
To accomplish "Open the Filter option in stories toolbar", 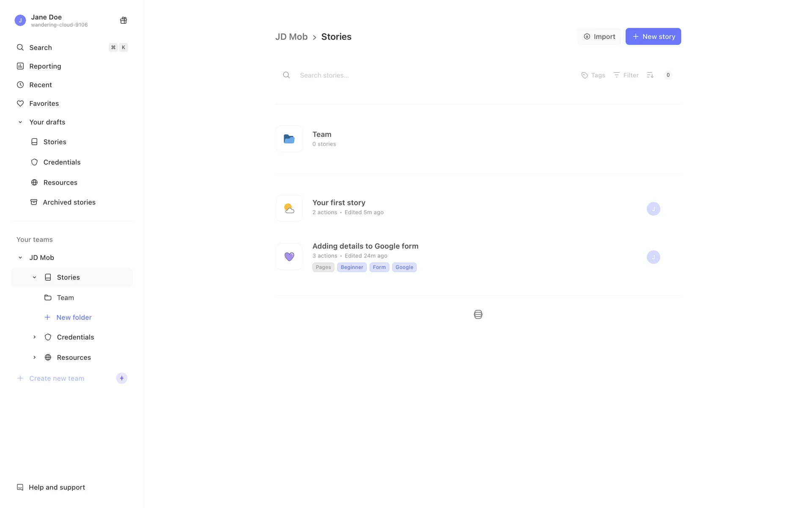I will coord(626,75).
